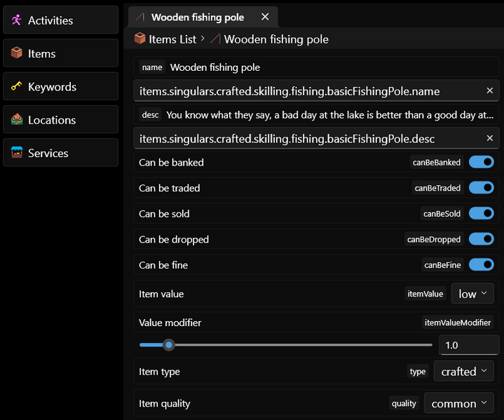Click the Activities running figure icon
Viewport: 504px width, 420px height.
16,20
